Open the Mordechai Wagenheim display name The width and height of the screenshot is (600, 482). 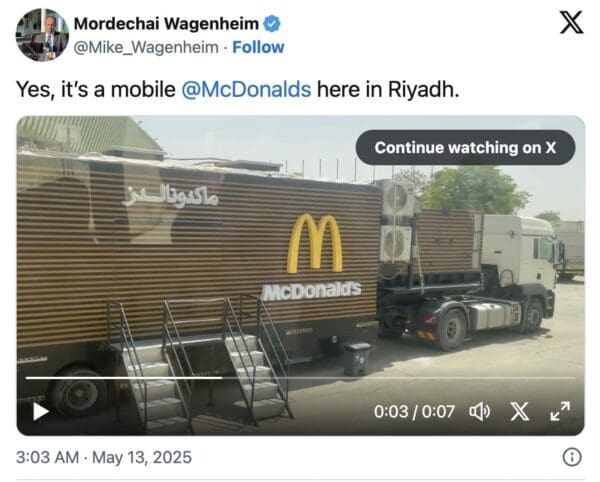pos(166,24)
